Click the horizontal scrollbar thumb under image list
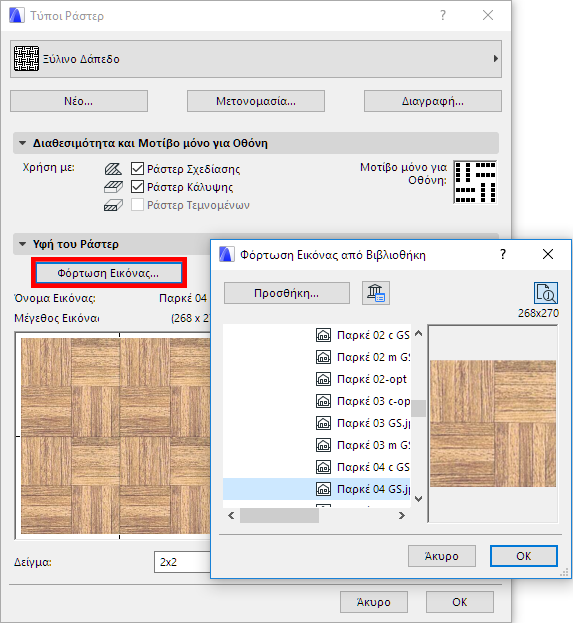Image resolution: width=573 pixels, height=623 pixels. [279, 515]
